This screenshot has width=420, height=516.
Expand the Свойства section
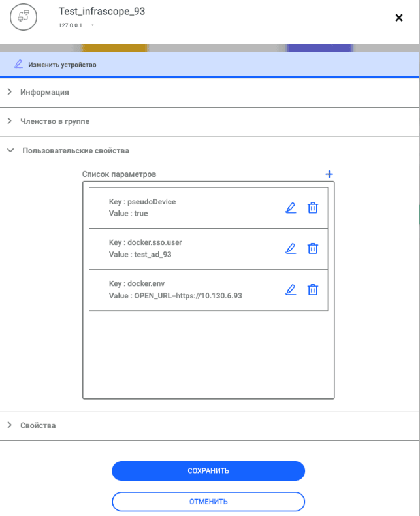(x=10, y=425)
